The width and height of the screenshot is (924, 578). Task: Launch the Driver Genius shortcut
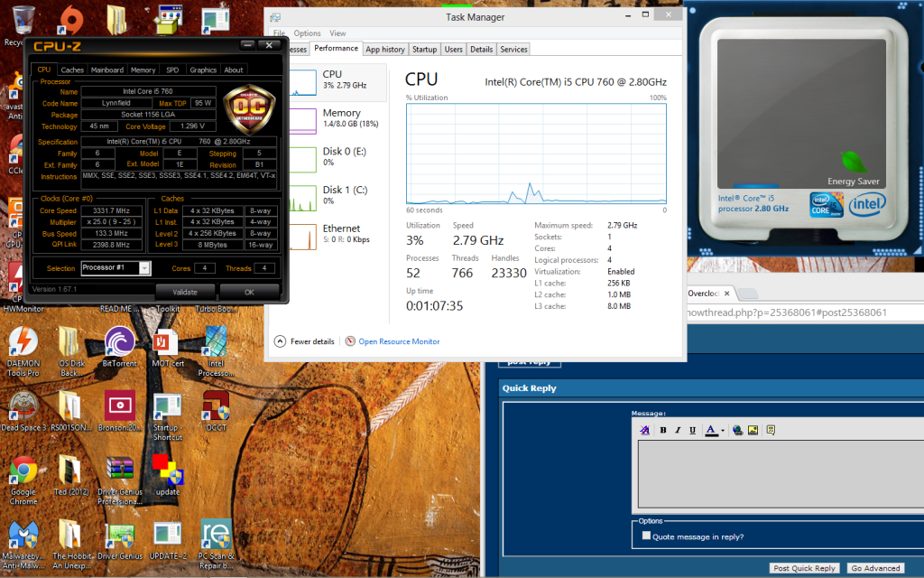(x=120, y=534)
